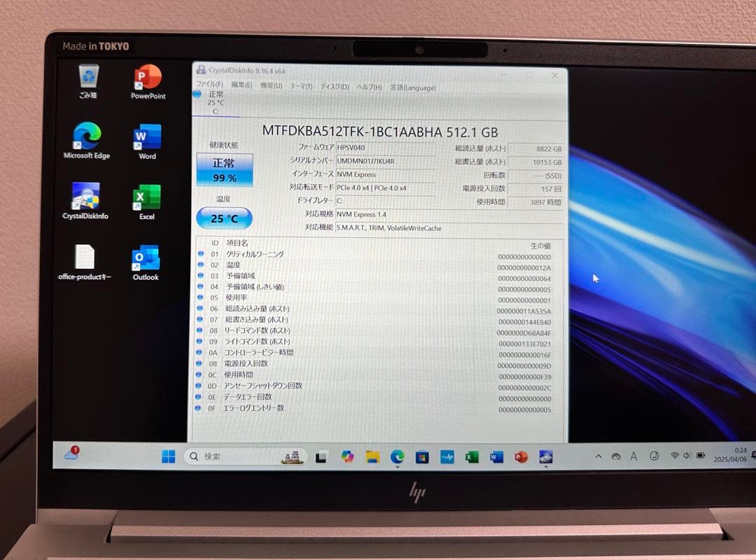Click the IME input mode A indicator
This screenshot has height=560, width=756.
point(633,456)
